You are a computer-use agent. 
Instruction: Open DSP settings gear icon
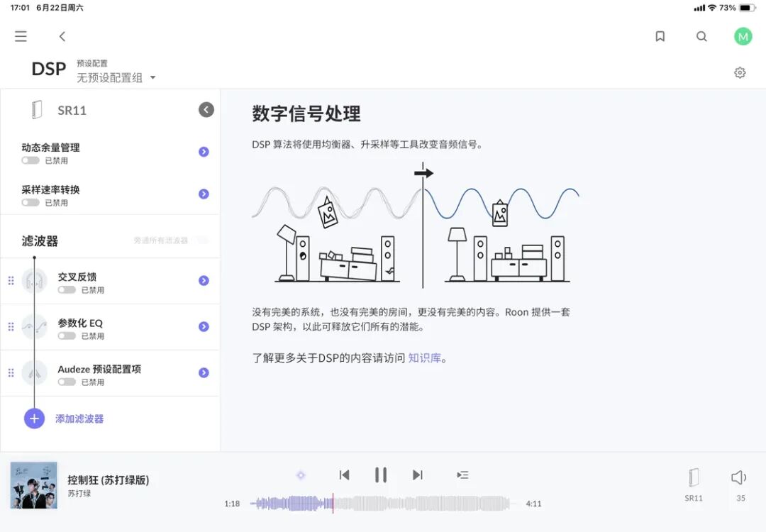(740, 72)
